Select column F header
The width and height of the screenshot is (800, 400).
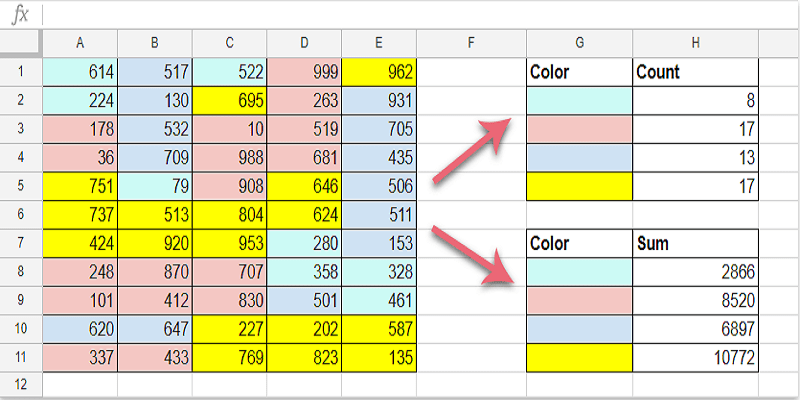click(x=470, y=43)
